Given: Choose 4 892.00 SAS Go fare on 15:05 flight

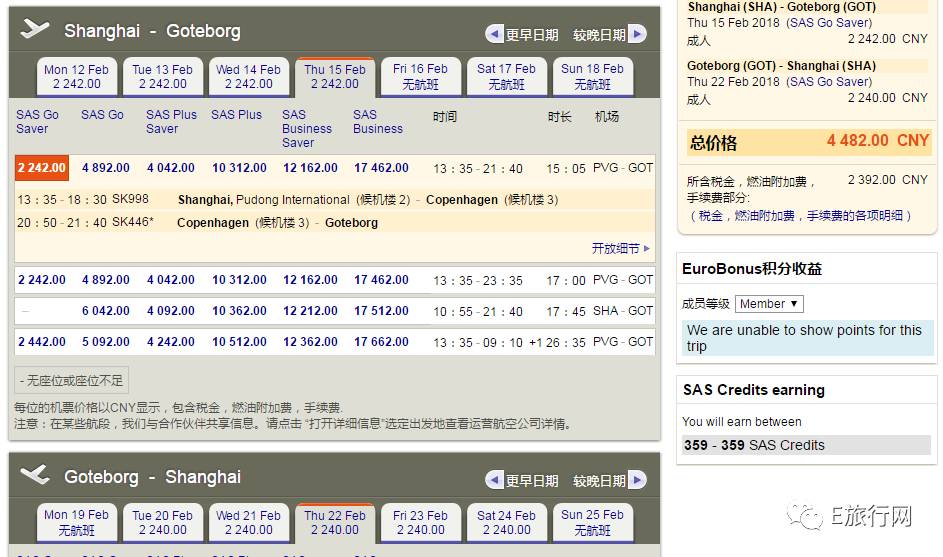Looking at the screenshot, I should (x=106, y=168).
